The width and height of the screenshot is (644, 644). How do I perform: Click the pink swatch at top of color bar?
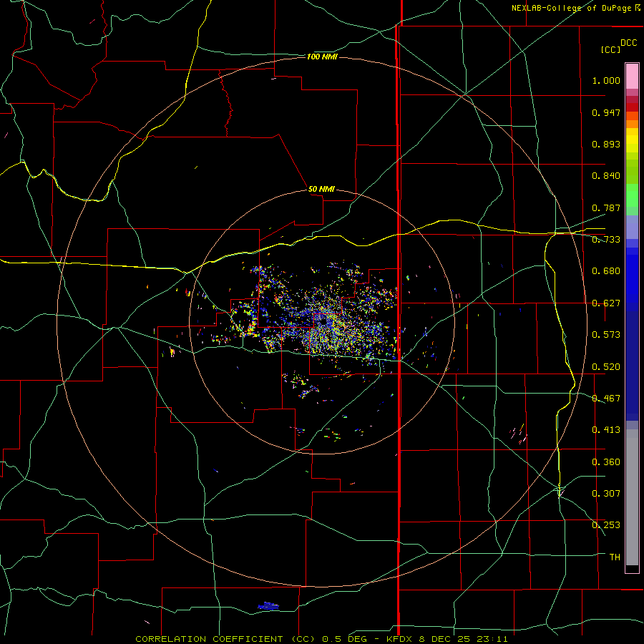(632, 76)
